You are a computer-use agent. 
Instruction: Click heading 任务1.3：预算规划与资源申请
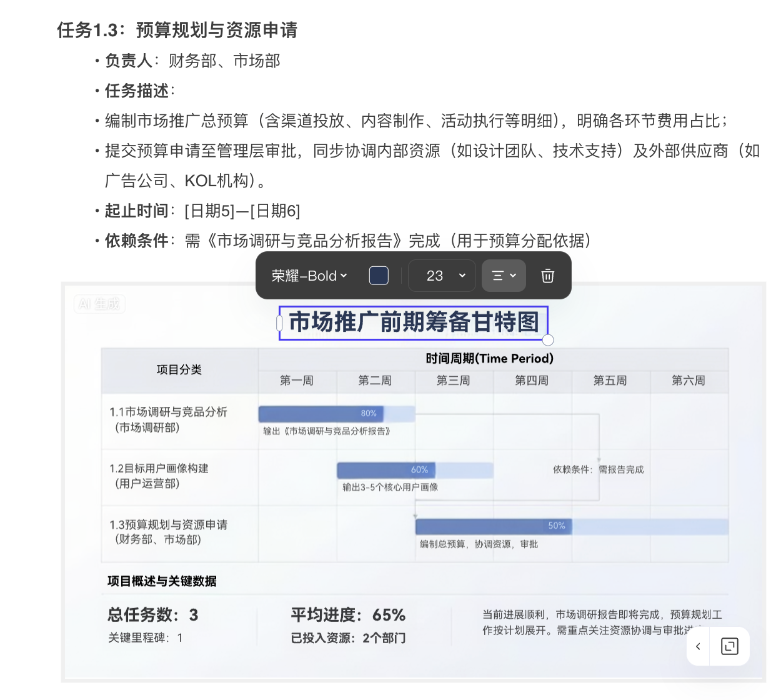pos(177,30)
